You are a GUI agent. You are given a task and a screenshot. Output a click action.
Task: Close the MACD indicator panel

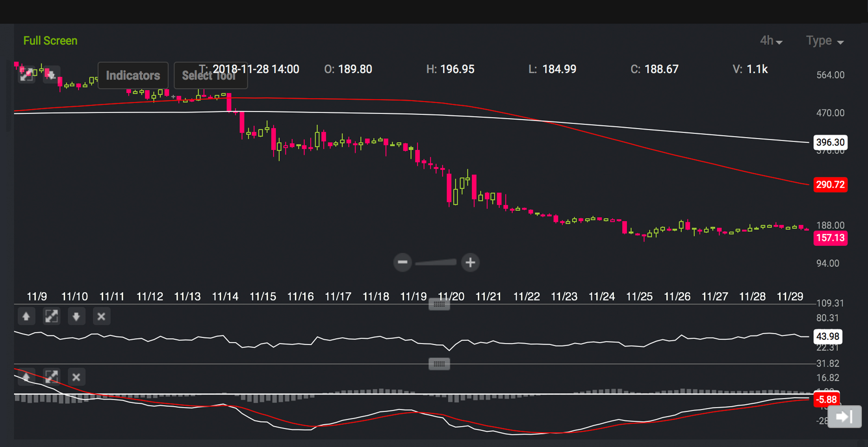click(76, 377)
